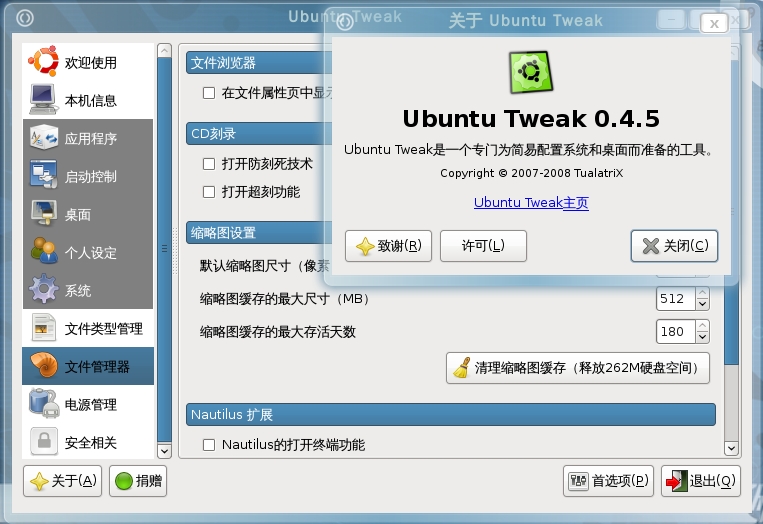Screen dimensions: 763x524
Task: Click the 文件类型管理 document icon
Action: [43, 327]
